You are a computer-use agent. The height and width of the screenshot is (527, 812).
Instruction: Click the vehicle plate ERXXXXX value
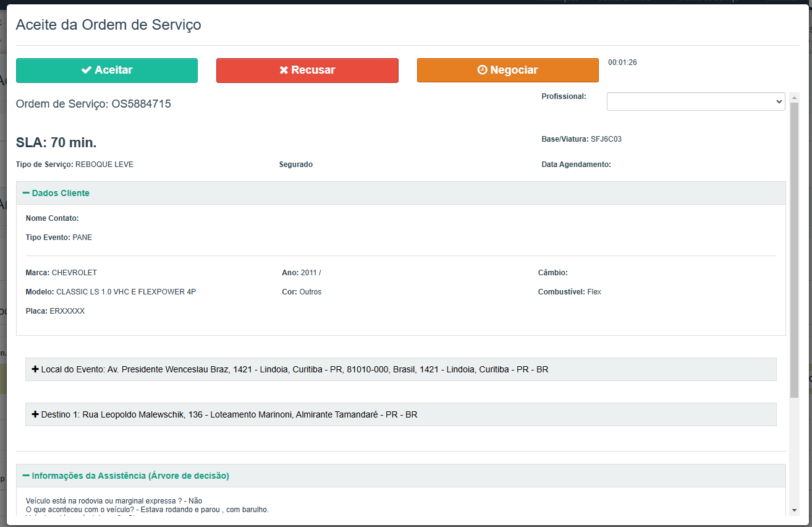click(x=67, y=311)
